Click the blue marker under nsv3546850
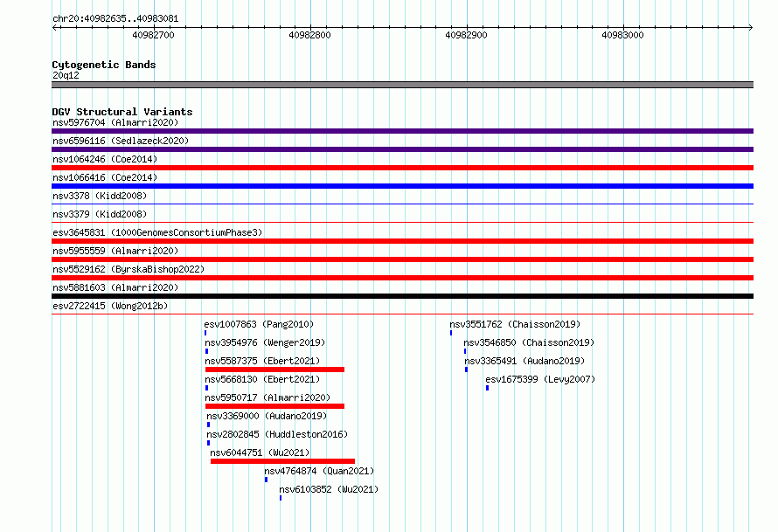Image resolution: width=778 pixels, height=532 pixels. 465,351
